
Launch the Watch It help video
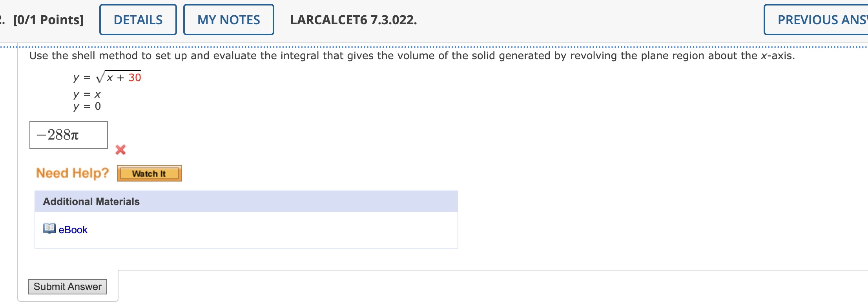pyautogui.click(x=149, y=173)
